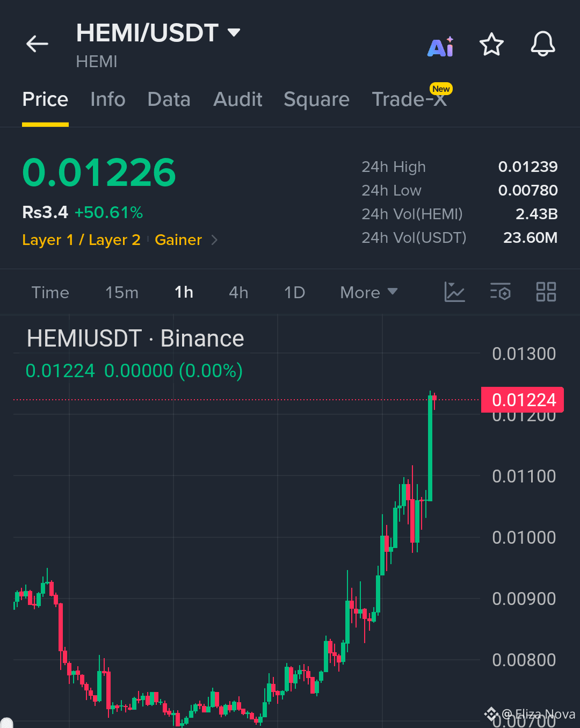Open the Trade-X tab
The width and height of the screenshot is (580, 728).
tap(409, 99)
